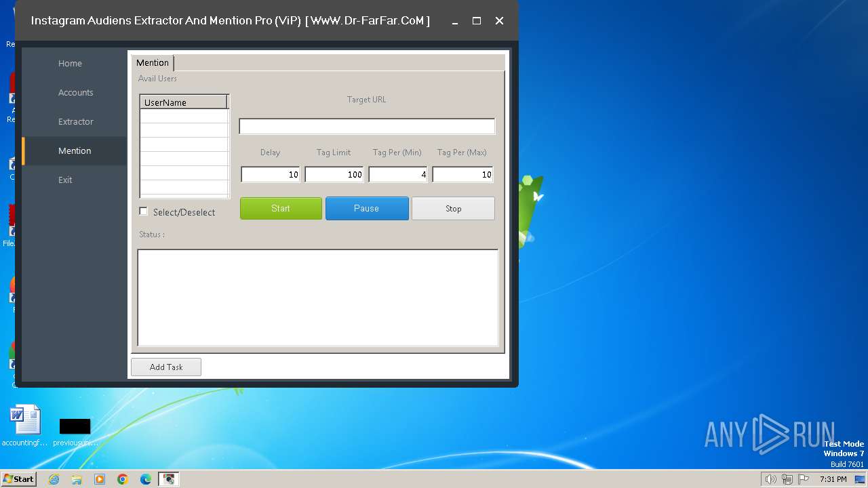This screenshot has width=868, height=488.
Task: Click the UserName column header
Action: pyautogui.click(x=184, y=102)
